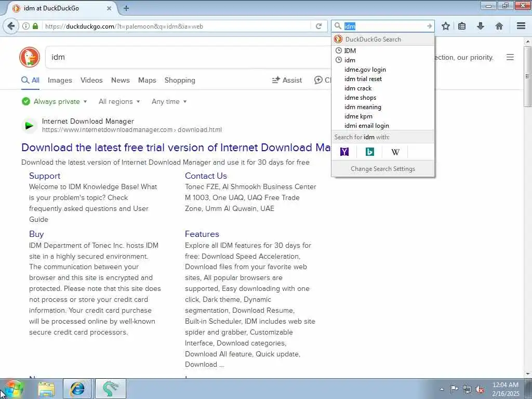The height and width of the screenshot is (399, 532).
Task: Pick the idme.gov login suggestion
Action: pyautogui.click(x=383, y=70)
